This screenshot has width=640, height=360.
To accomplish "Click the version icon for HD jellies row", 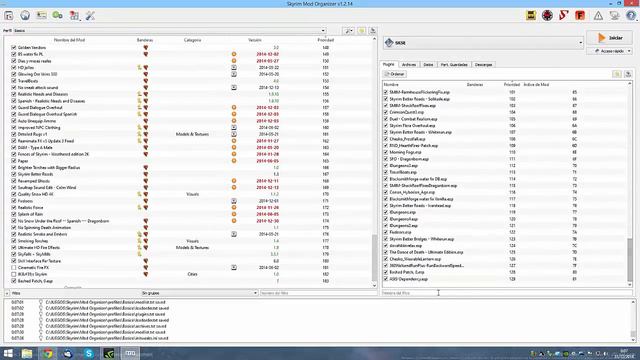I will (x=234, y=67).
